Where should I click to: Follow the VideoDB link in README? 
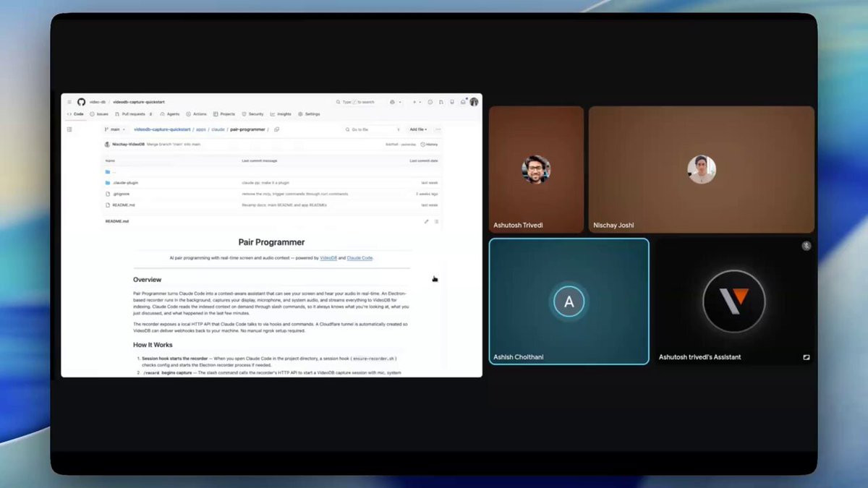tap(328, 257)
